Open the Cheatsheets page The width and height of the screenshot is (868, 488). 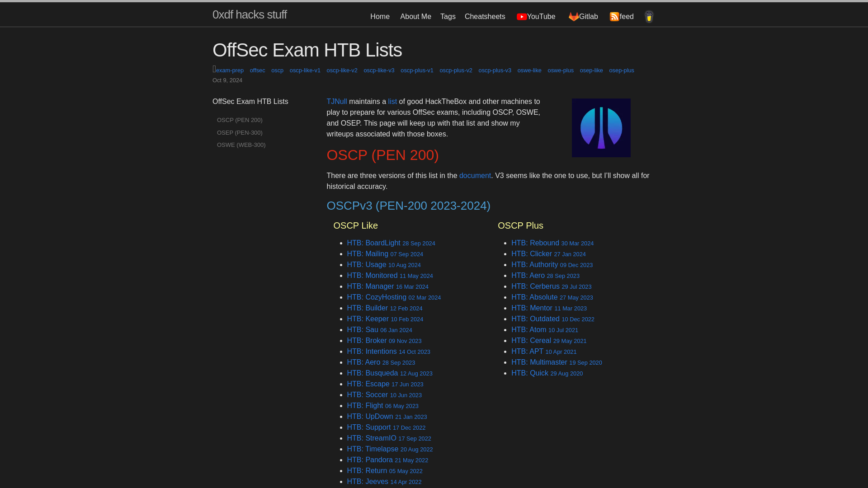(485, 17)
